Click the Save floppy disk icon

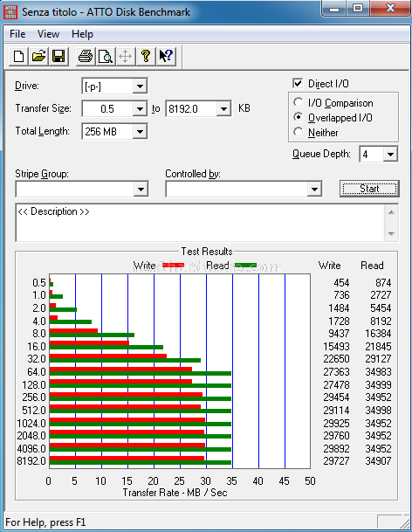pos(58,56)
